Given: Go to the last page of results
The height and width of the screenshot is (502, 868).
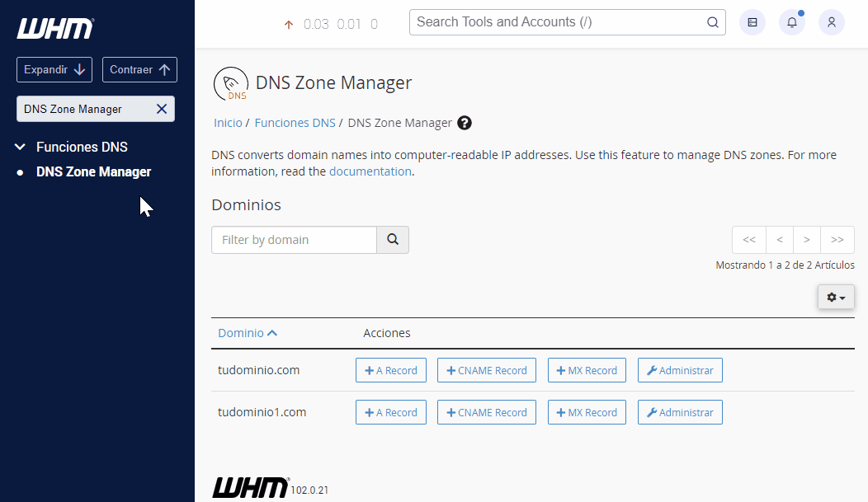Looking at the screenshot, I should click(837, 239).
